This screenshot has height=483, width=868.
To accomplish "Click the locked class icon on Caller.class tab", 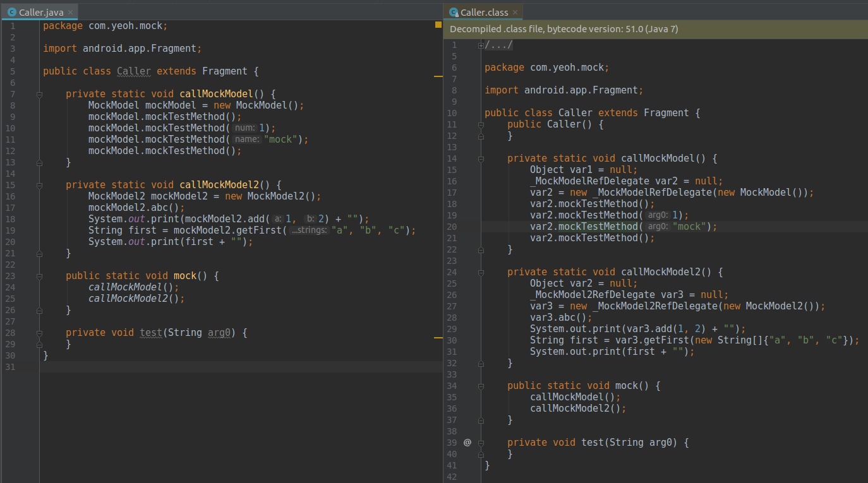I will [x=454, y=13].
